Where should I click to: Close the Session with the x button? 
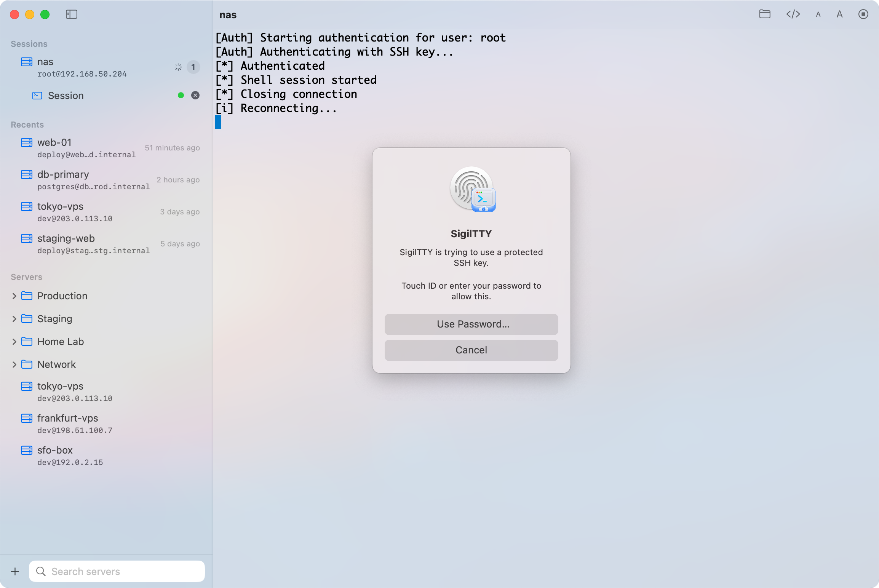pos(195,96)
